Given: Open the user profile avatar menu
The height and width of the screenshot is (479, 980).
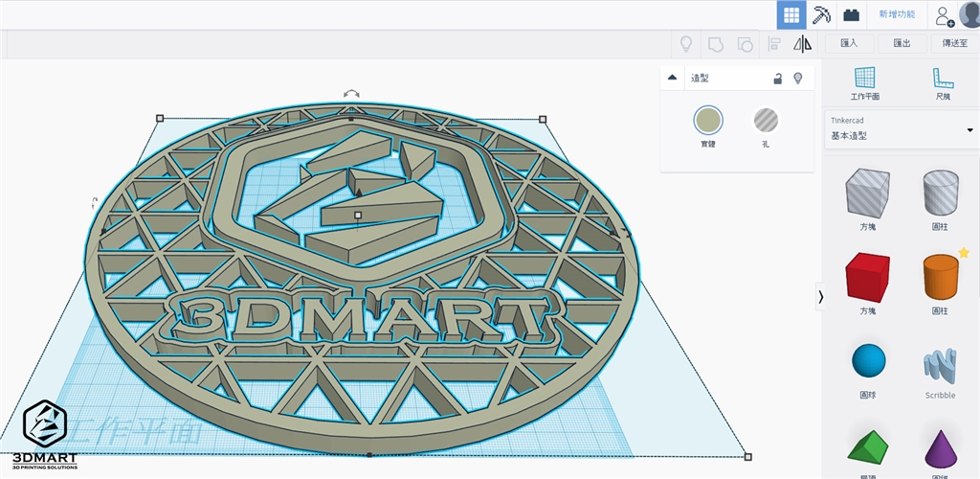Looking at the screenshot, I should click(969, 14).
